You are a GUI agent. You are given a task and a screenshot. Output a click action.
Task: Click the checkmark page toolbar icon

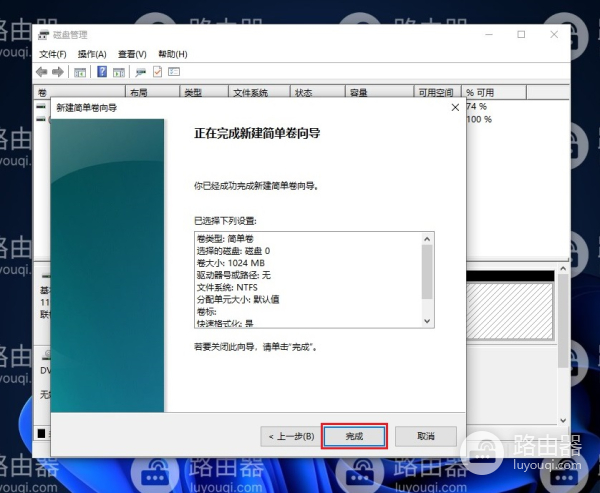[157, 72]
